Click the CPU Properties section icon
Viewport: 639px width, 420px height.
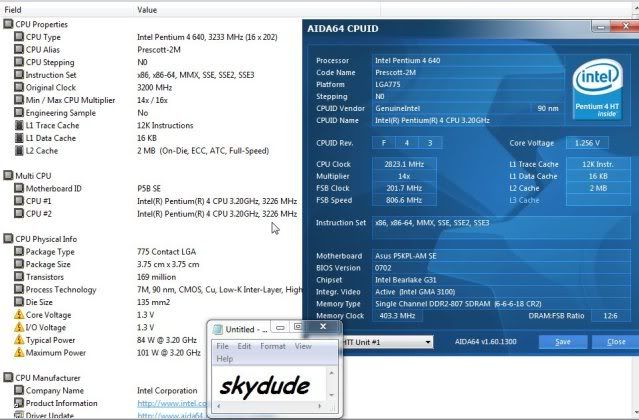pos(8,24)
